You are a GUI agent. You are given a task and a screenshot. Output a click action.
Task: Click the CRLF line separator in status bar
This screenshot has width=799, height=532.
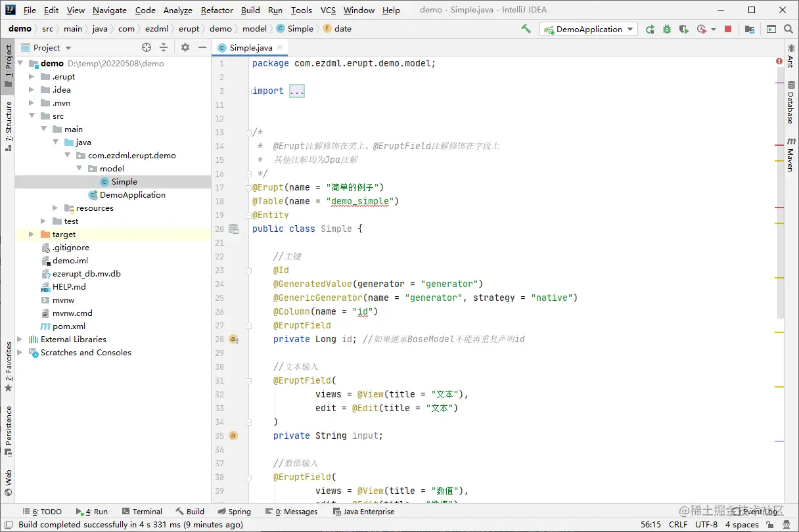(x=678, y=525)
